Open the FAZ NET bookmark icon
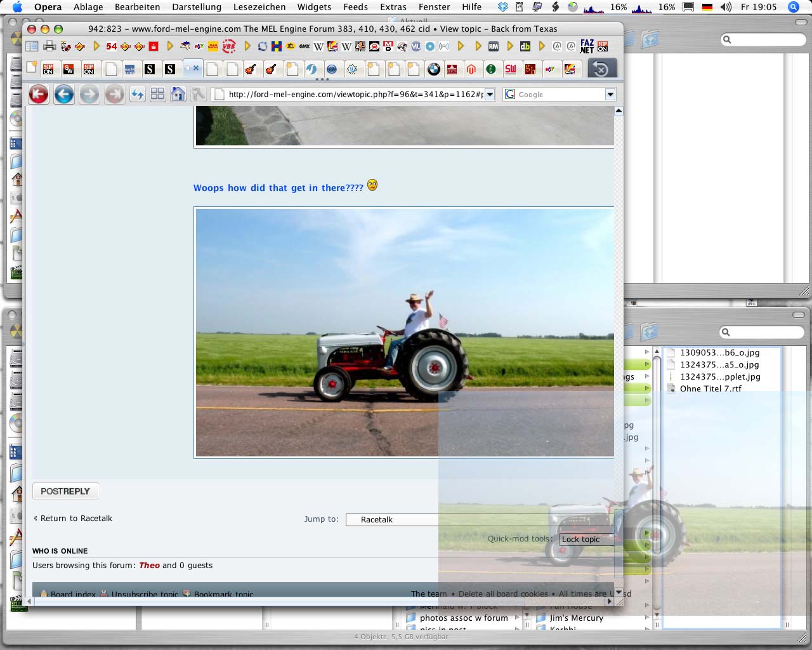The height and width of the screenshot is (650, 812). point(587,46)
